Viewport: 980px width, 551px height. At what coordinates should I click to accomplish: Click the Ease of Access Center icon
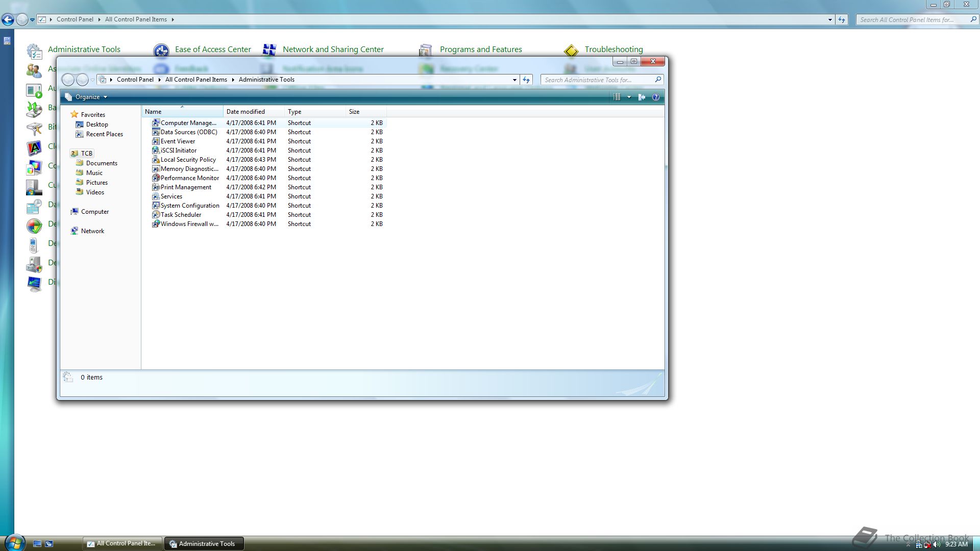[161, 50]
